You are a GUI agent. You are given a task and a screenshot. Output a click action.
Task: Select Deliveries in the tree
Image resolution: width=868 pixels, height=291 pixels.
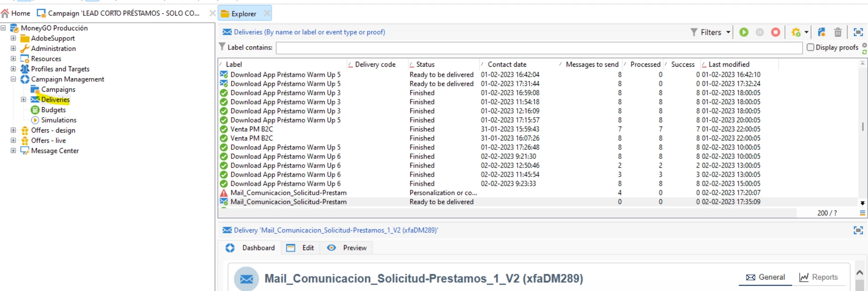point(55,99)
